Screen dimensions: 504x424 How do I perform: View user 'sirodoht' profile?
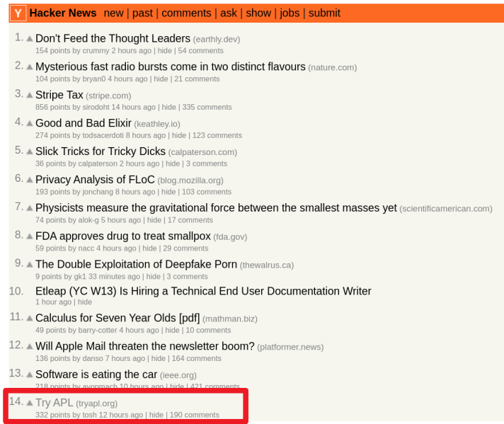(x=96, y=108)
